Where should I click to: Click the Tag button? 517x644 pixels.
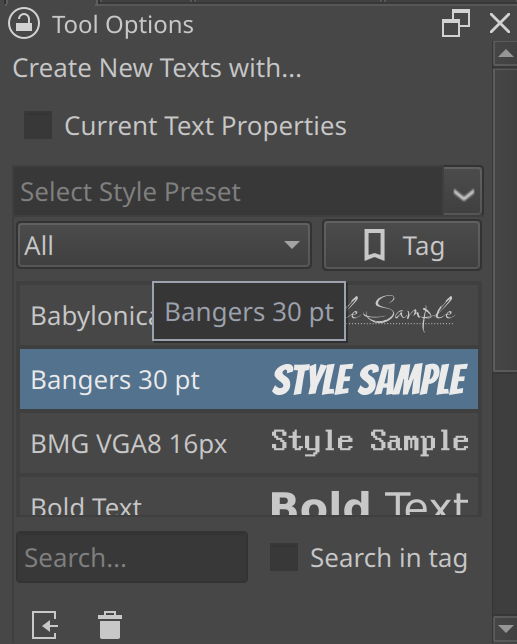[x=402, y=245]
